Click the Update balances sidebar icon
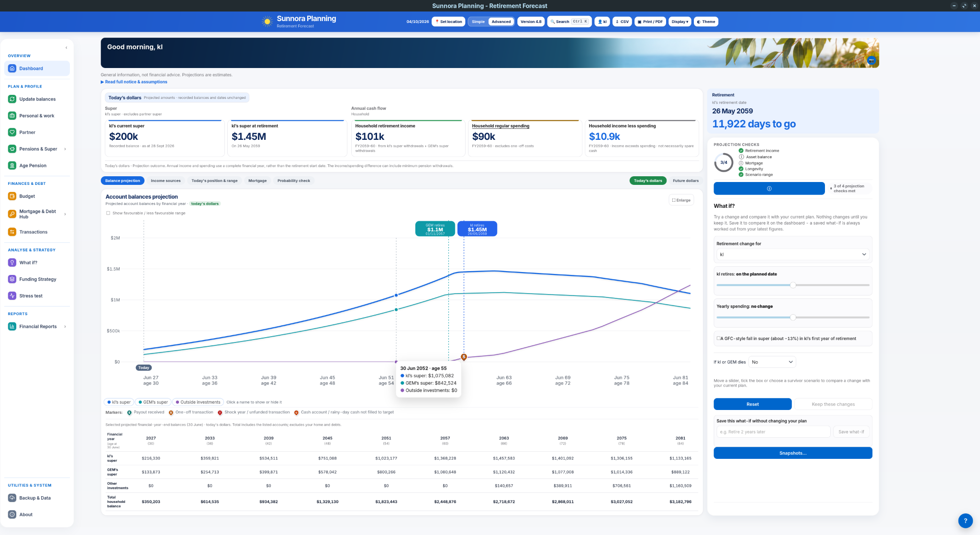The height and width of the screenshot is (535, 980). tap(12, 99)
